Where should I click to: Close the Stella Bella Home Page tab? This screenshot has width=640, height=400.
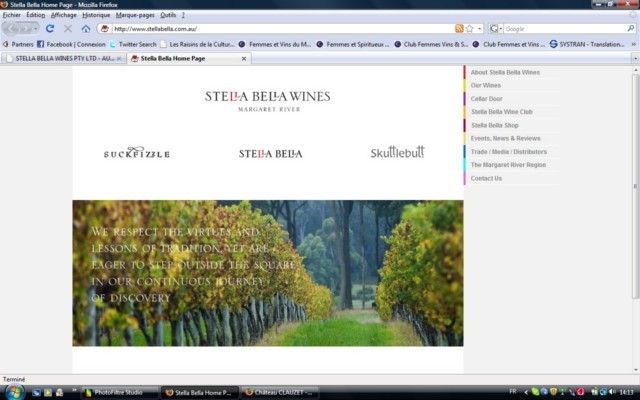(x=244, y=59)
